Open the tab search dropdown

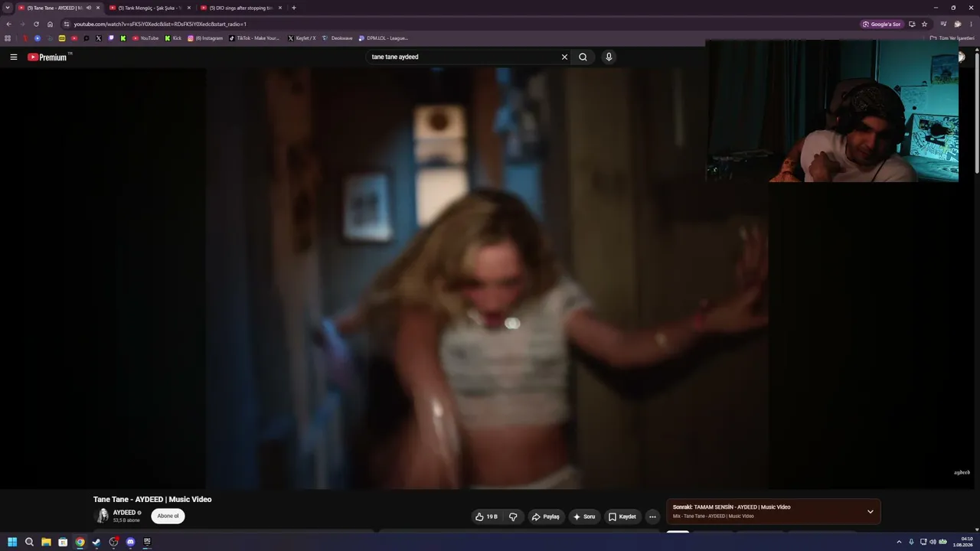pyautogui.click(x=8, y=8)
